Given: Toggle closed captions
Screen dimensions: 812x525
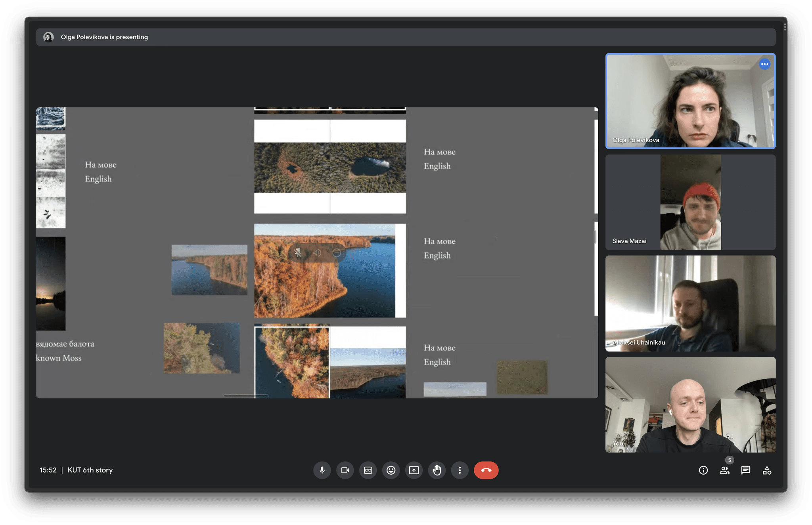Looking at the screenshot, I should [x=368, y=470].
